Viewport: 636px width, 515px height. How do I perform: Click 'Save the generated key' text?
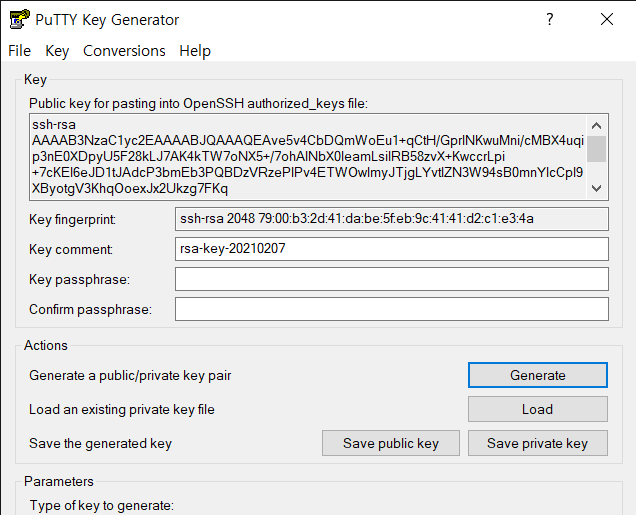100,444
